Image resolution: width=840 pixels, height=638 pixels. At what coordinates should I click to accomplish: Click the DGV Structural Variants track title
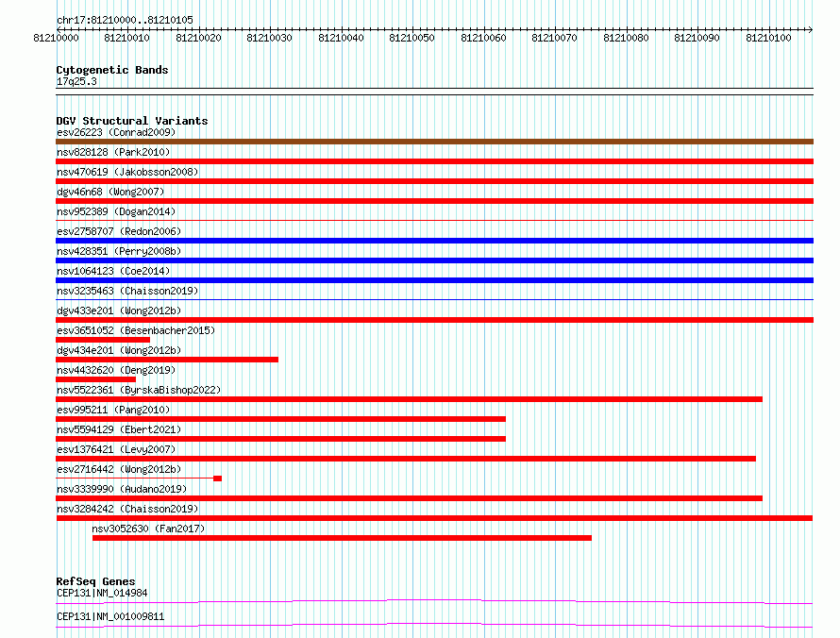click(x=132, y=121)
